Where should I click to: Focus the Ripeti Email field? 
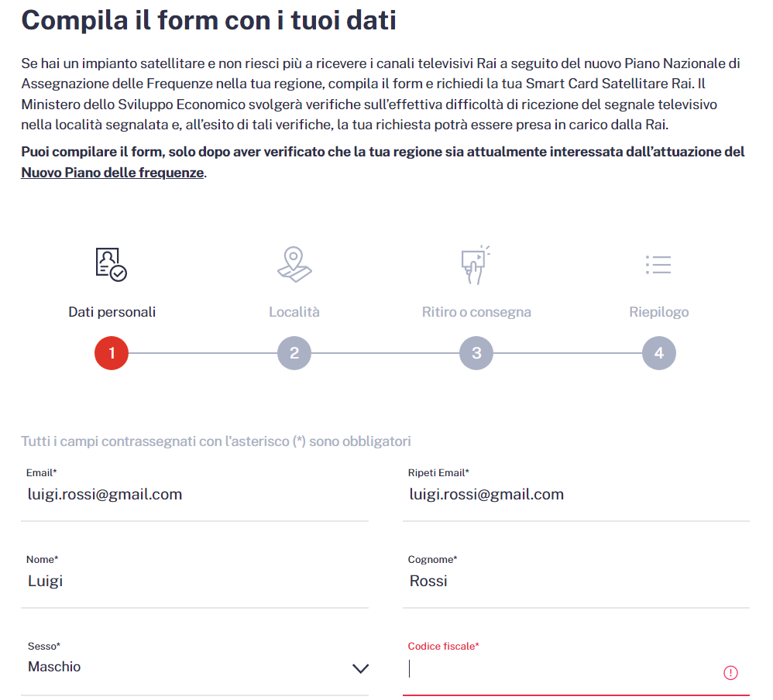pos(575,495)
